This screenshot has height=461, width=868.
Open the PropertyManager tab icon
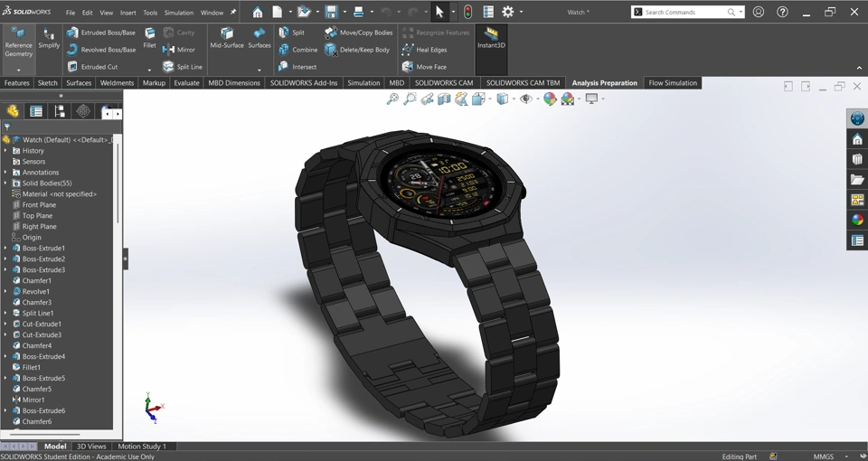click(36, 111)
